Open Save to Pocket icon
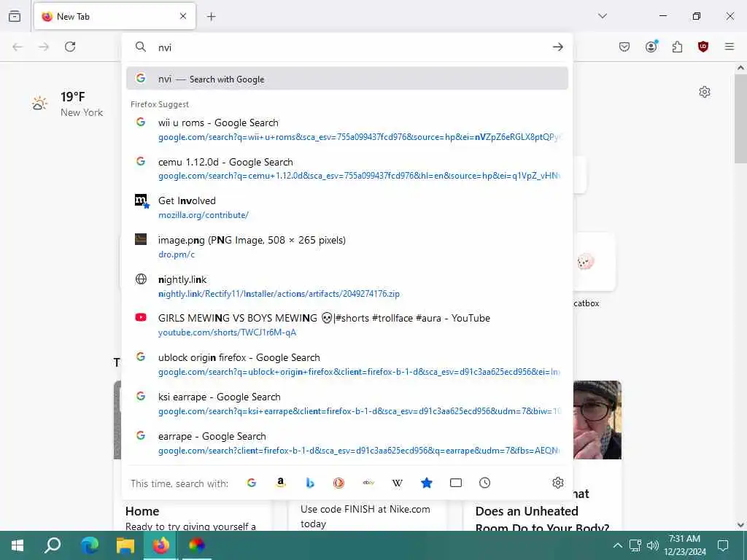Image resolution: width=747 pixels, height=560 pixels. coord(624,47)
